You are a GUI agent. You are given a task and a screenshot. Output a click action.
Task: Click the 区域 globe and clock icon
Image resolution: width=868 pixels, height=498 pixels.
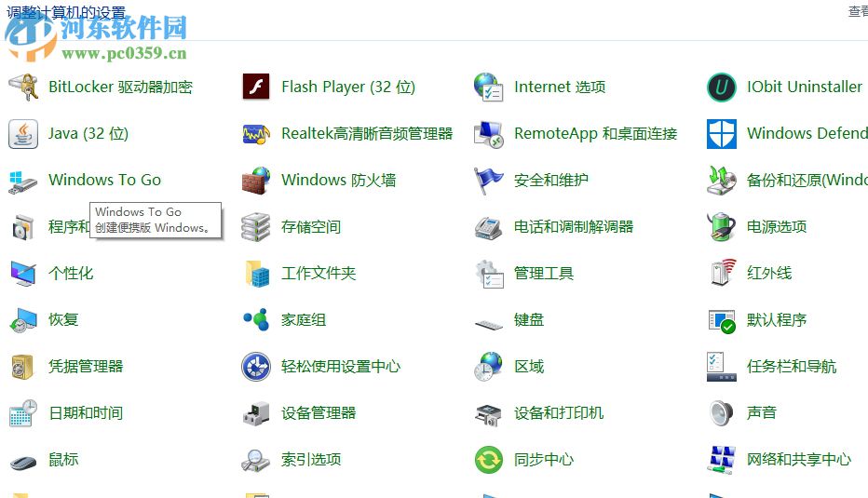[488, 367]
